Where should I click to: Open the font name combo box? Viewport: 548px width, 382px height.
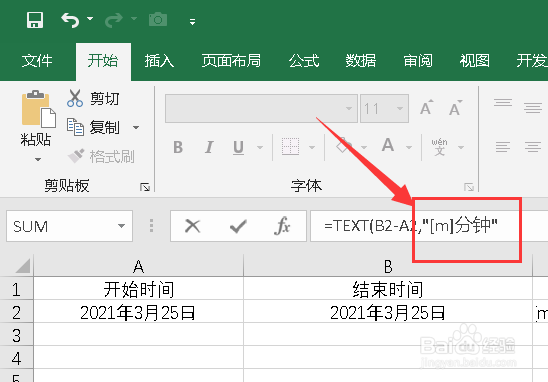pyautogui.click(x=261, y=108)
